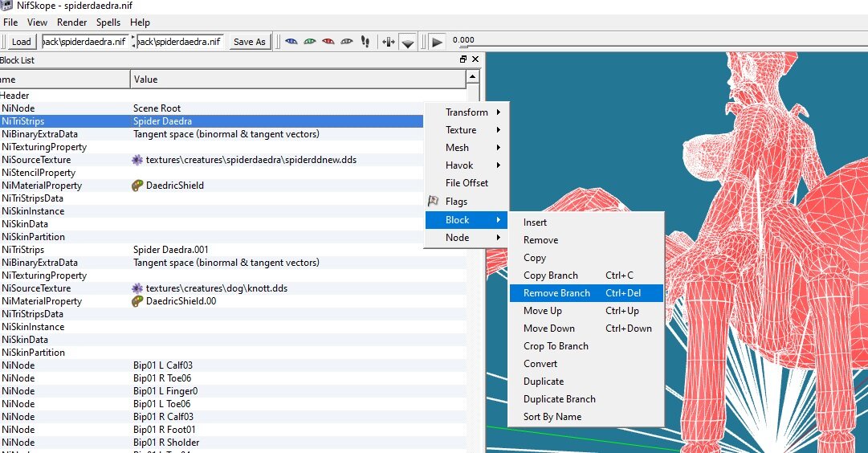Click the texture flower icon for knott.dds
Screen dimensions: 868x453
pyautogui.click(x=137, y=288)
